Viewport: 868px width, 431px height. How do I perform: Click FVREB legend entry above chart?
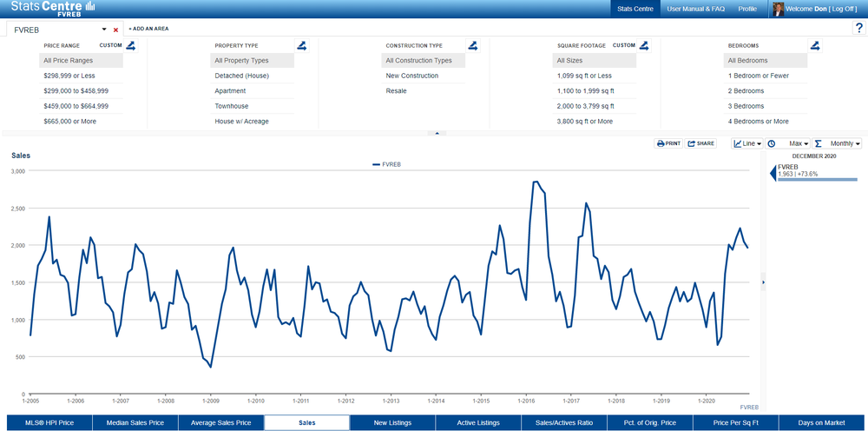(386, 164)
